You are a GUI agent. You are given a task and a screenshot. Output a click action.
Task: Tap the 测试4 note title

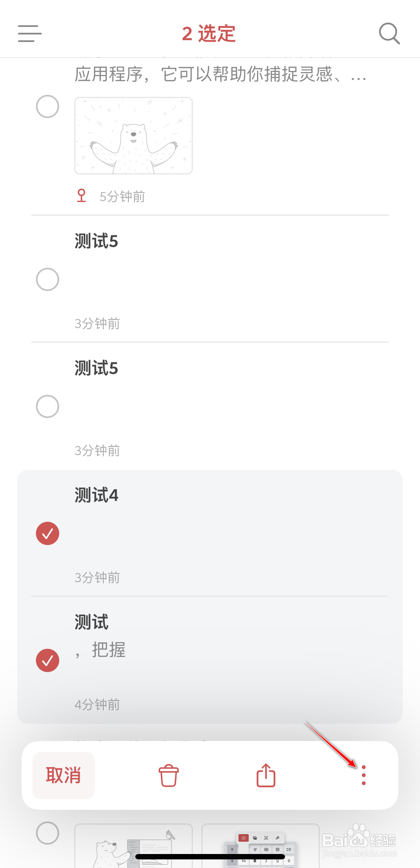(96, 495)
